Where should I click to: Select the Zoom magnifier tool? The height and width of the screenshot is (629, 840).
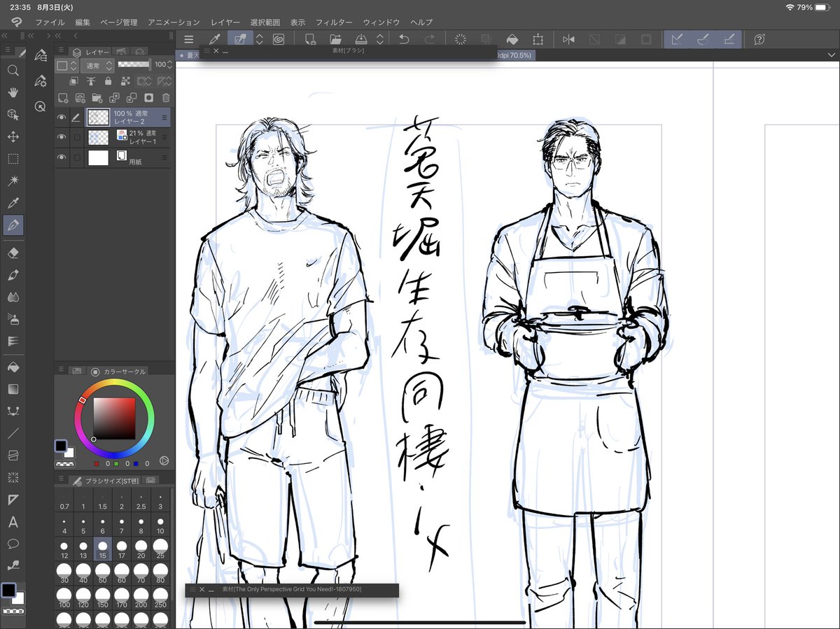(x=13, y=70)
